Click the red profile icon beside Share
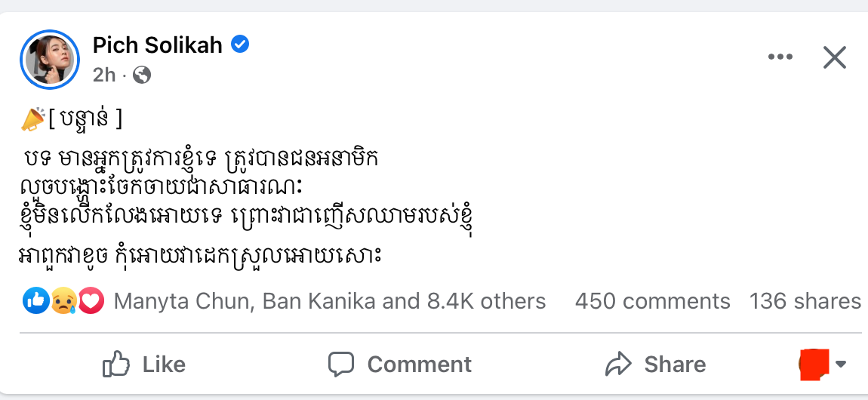Screen dimensions: 868x400 click(814, 364)
